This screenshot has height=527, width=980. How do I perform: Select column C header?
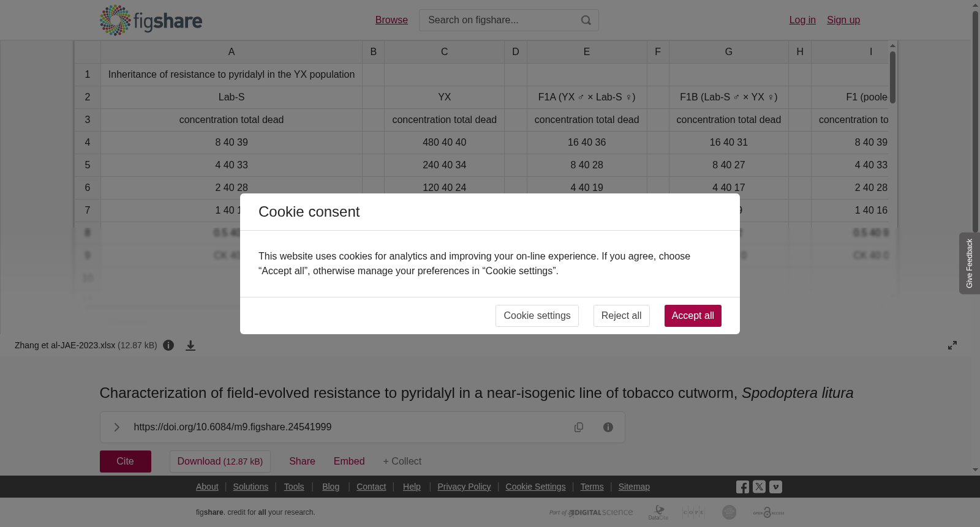pos(445,52)
